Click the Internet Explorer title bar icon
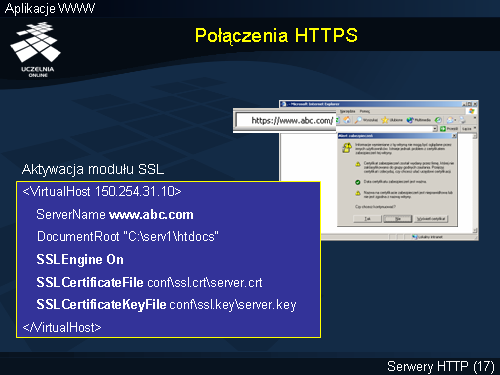The height and width of the screenshot is (375, 500). pos(283,104)
